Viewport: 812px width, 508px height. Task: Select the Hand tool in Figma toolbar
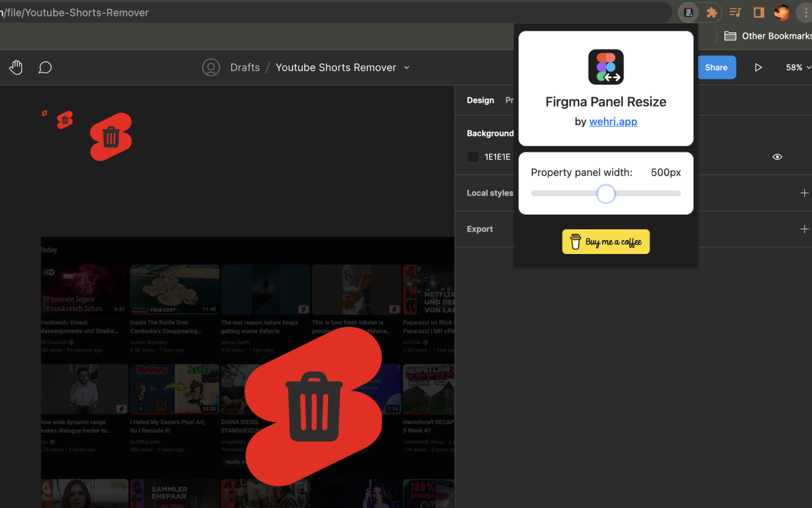click(16, 67)
